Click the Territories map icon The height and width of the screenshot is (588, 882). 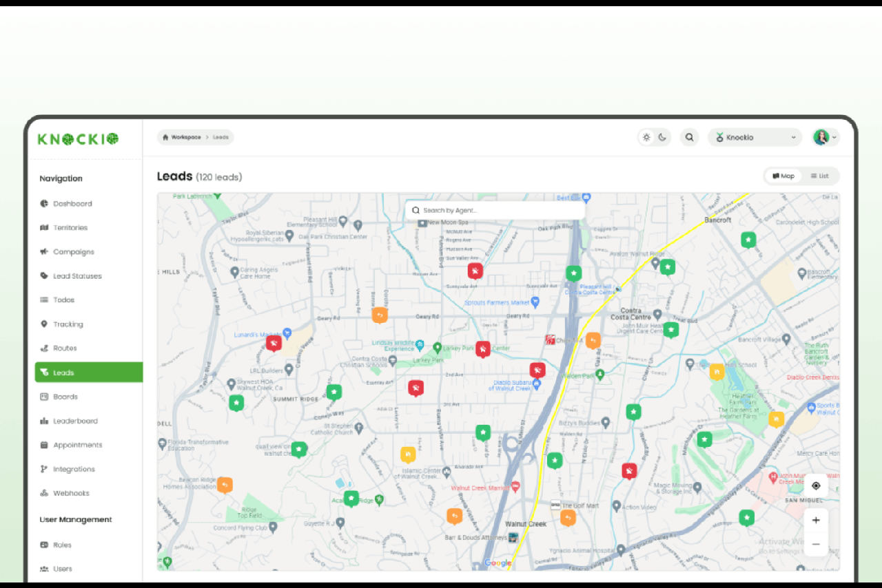point(44,228)
